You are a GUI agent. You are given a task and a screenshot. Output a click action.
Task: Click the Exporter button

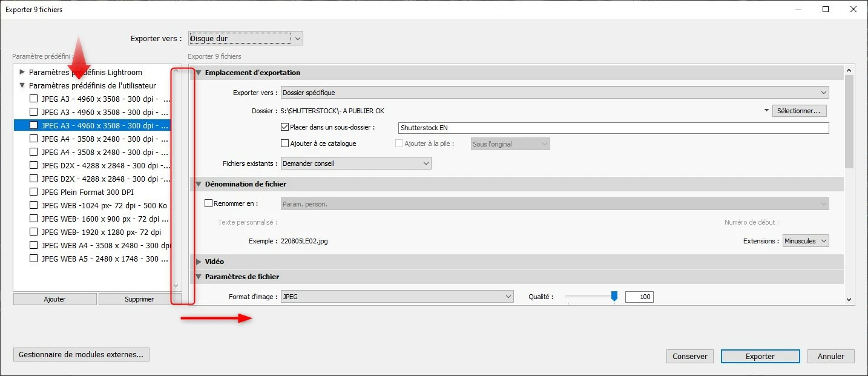click(x=760, y=356)
